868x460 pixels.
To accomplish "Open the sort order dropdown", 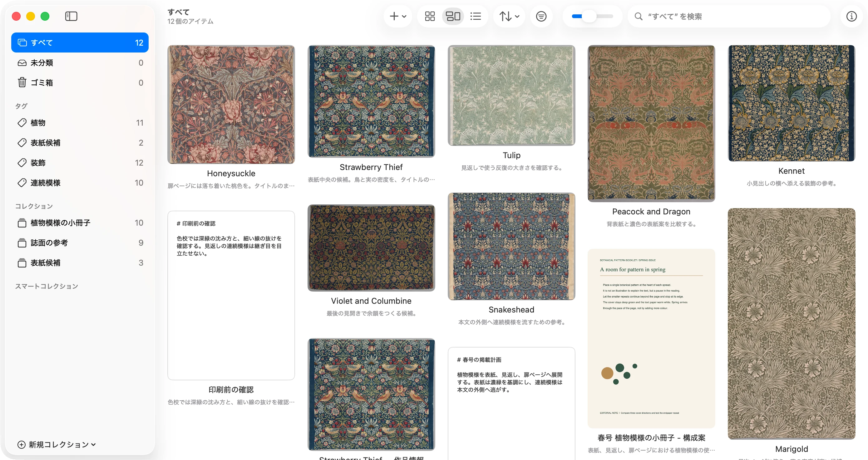I will tap(509, 16).
